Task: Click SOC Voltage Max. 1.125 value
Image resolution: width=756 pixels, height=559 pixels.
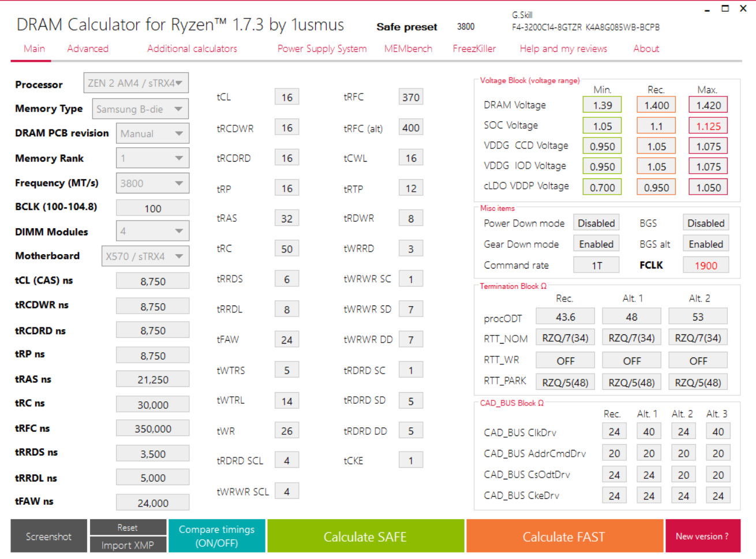Action: (709, 126)
